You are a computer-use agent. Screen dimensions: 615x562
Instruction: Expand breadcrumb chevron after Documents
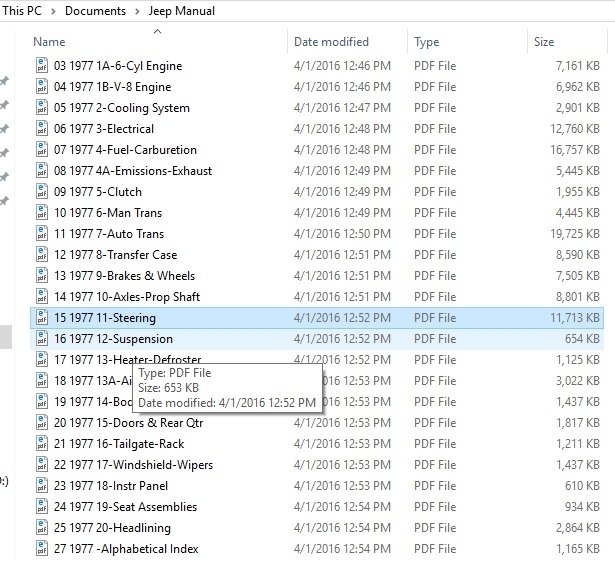point(137,11)
